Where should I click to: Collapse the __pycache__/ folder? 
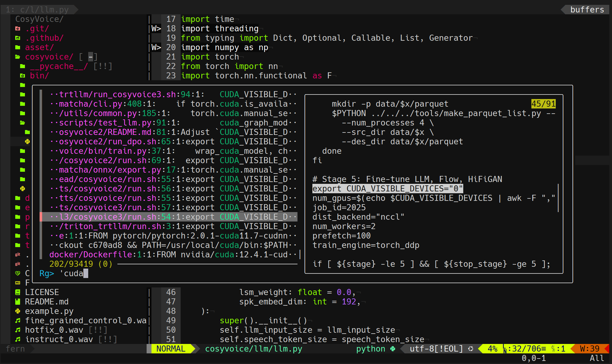click(58, 66)
